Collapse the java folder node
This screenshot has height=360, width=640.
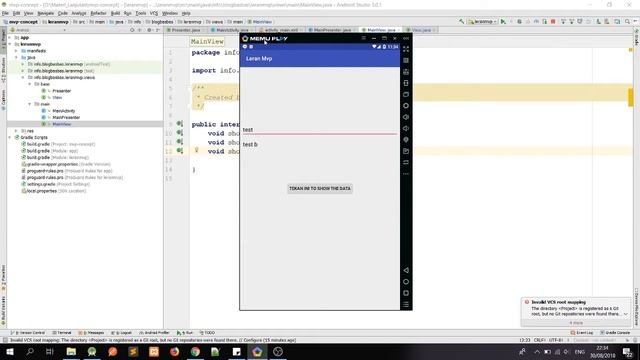(x=16, y=58)
